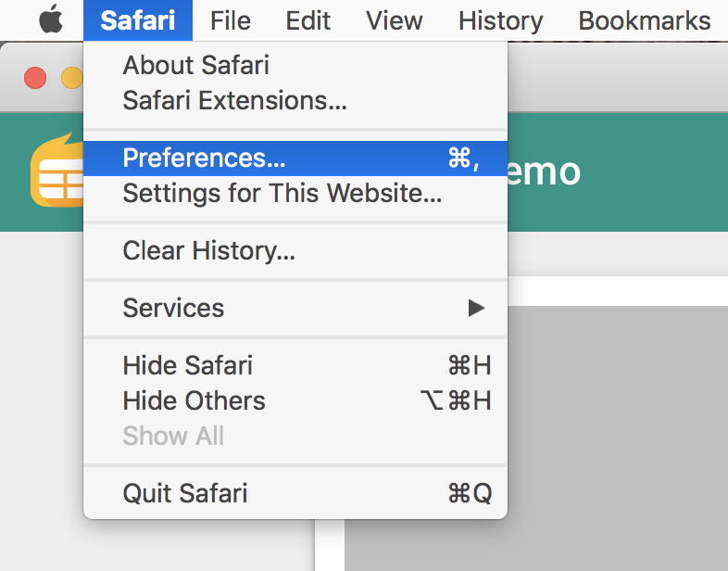Close the highlighted Safari menu title

point(138,20)
